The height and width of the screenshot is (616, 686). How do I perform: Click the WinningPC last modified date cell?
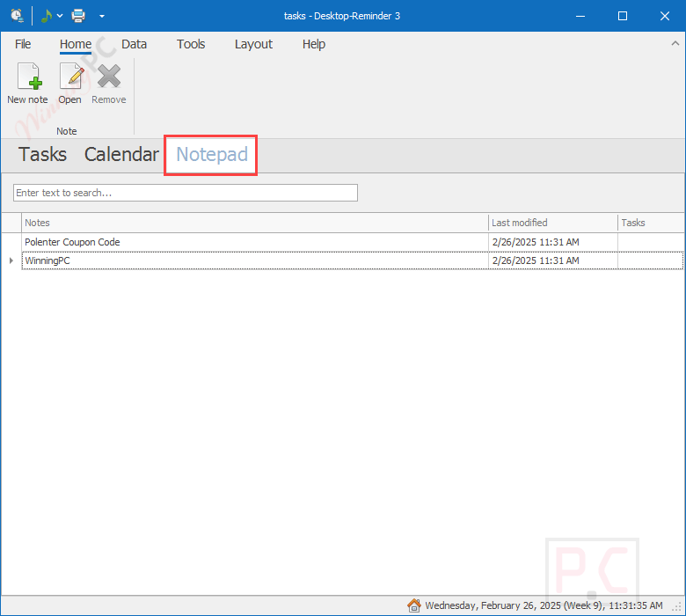click(553, 260)
